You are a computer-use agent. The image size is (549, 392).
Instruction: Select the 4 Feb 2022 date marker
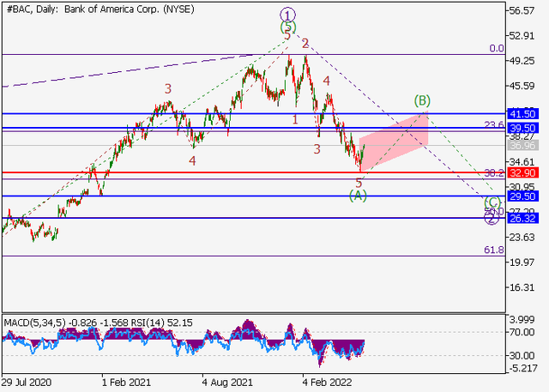[327, 383]
